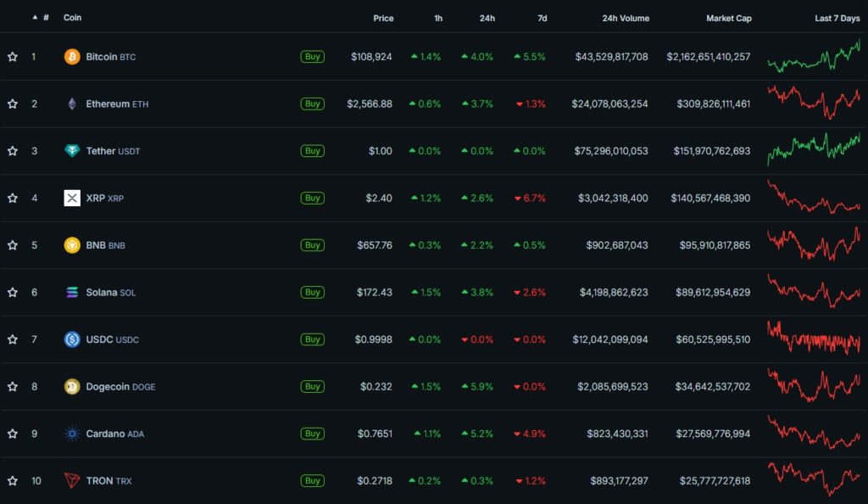
Task: Sort by the 7d change header
Action: tap(540, 19)
